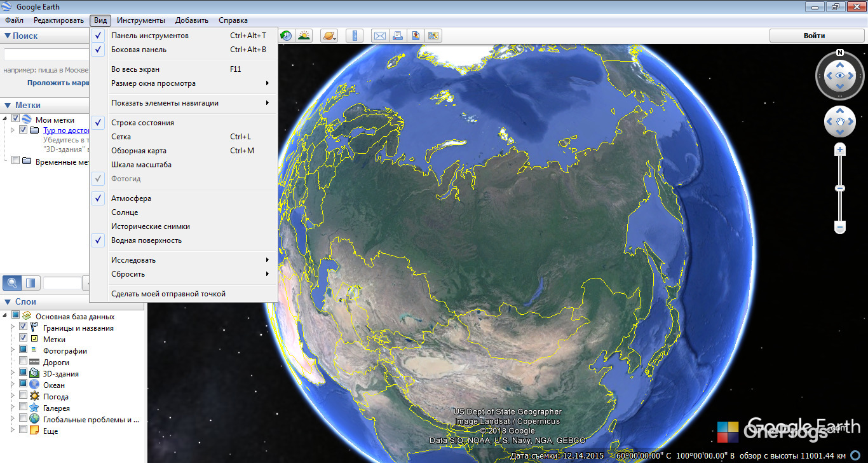868x463 pixels.
Task: Select the ruler measurement tool
Action: (x=355, y=36)
